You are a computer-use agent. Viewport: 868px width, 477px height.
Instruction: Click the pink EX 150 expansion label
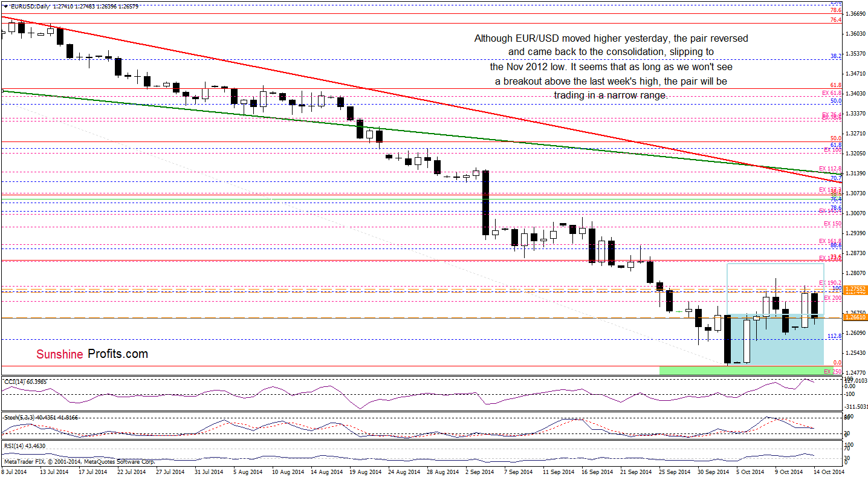[832, 224]
